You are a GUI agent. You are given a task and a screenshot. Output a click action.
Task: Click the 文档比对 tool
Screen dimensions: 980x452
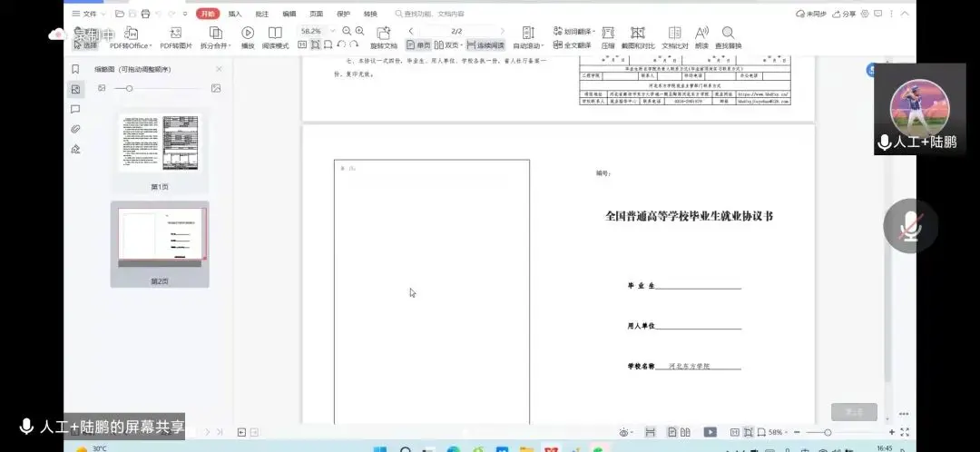point(674,37)
